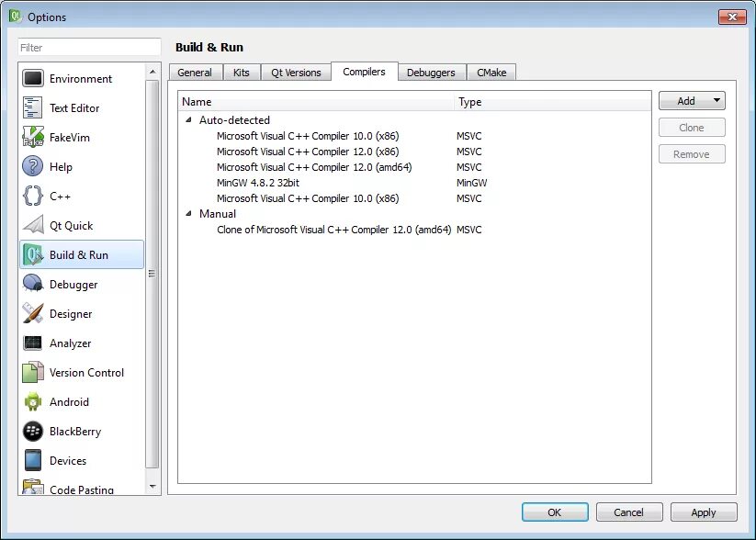Open the CMake tab
The image size is (756, 540).
[x=491, y=73]
